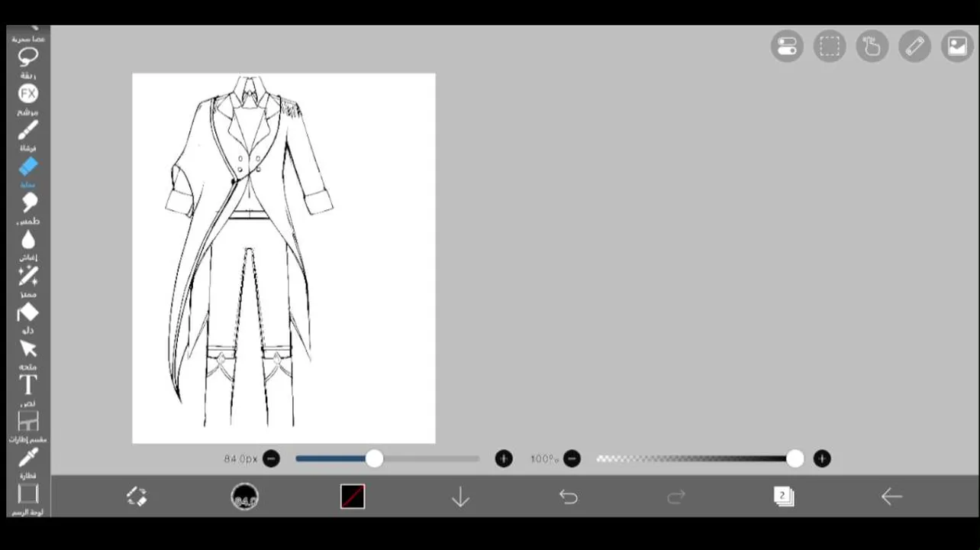Select the Brush tool
This screenshot has height=550, width=980.
tap(28, 131)
